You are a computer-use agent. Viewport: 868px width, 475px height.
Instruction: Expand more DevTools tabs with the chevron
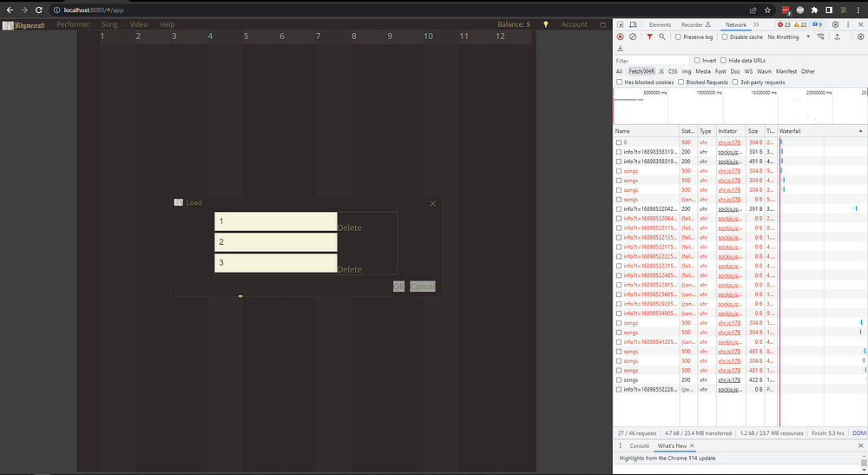coord(756,25)
